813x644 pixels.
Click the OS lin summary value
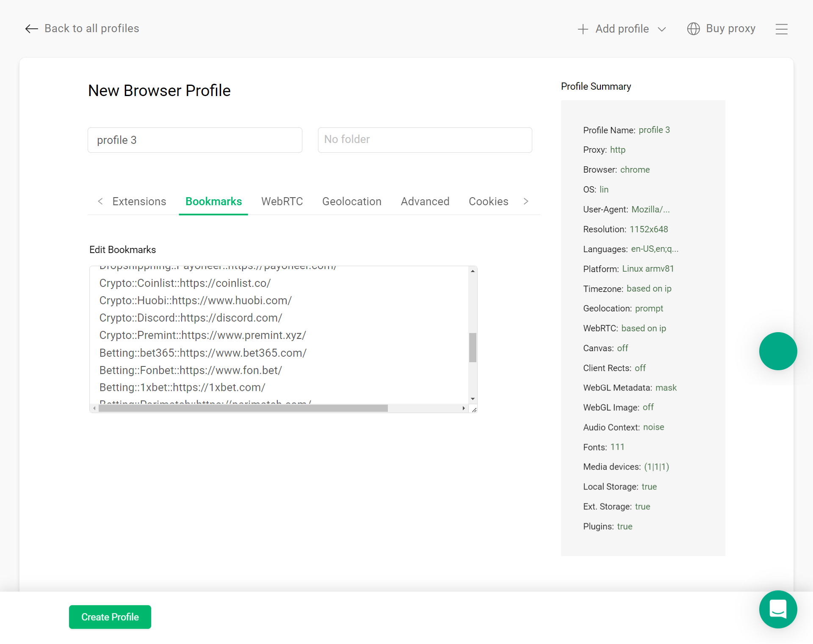point(604,190)
